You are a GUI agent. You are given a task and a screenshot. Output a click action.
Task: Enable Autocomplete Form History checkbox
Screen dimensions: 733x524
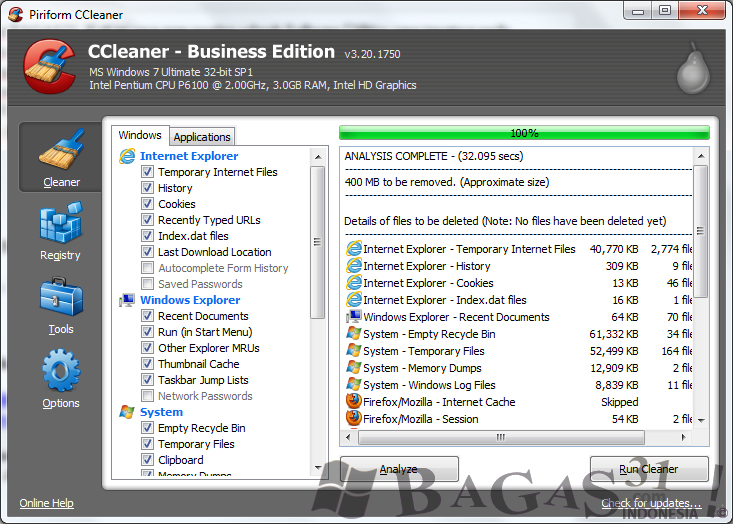(147, 268)
